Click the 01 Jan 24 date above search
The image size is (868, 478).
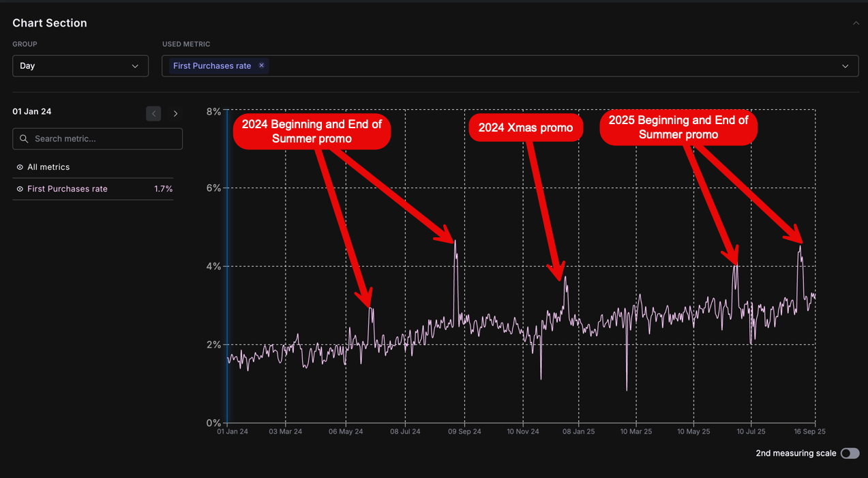coord(32,111)
